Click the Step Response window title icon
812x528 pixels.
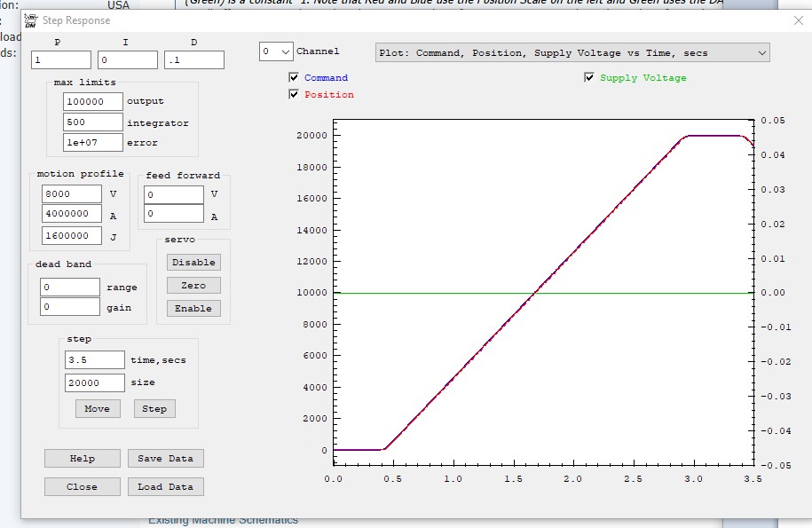pyautogui.click(x=30, y=20)
